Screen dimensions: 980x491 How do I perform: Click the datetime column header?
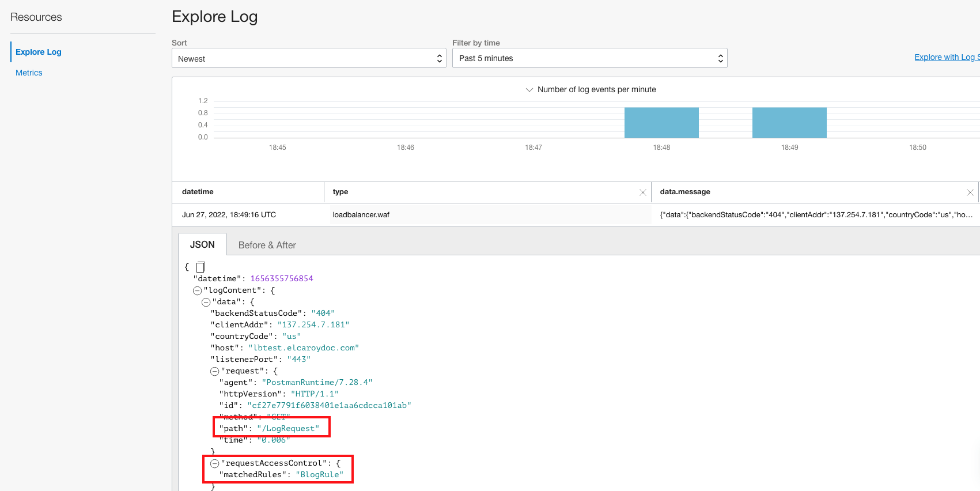(198, 192)
